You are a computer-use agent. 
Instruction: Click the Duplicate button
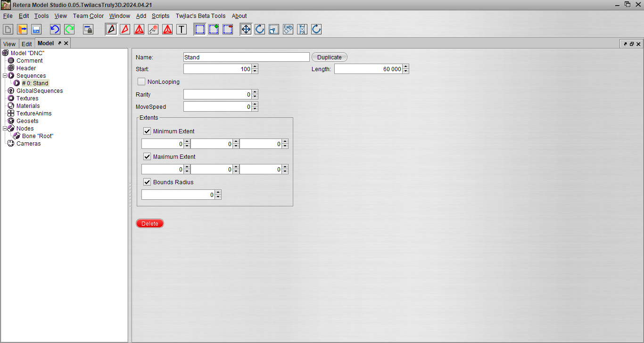point(330,57)
